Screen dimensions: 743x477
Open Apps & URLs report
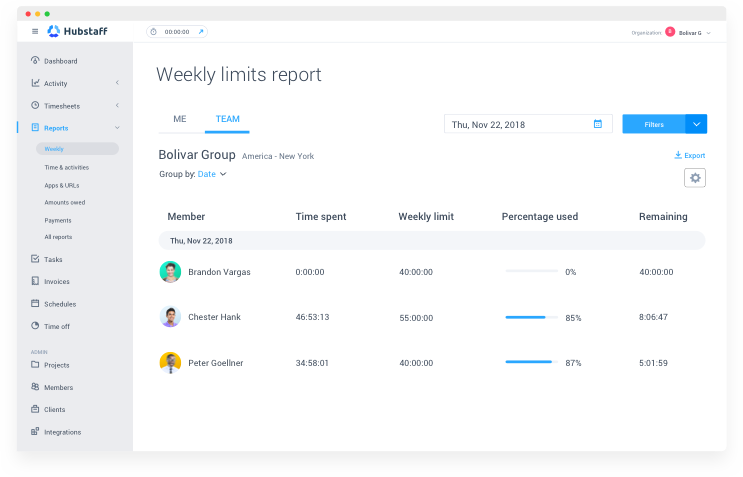pyautogui.click(x=62, y=185)
